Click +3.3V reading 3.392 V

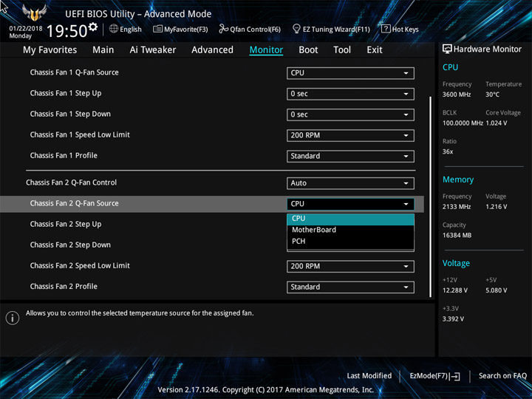tap(453, 319)
